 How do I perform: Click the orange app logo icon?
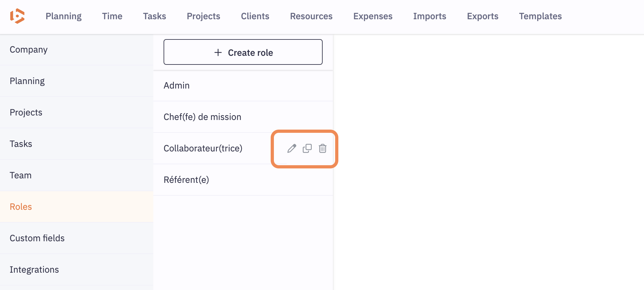click(17, 16)
